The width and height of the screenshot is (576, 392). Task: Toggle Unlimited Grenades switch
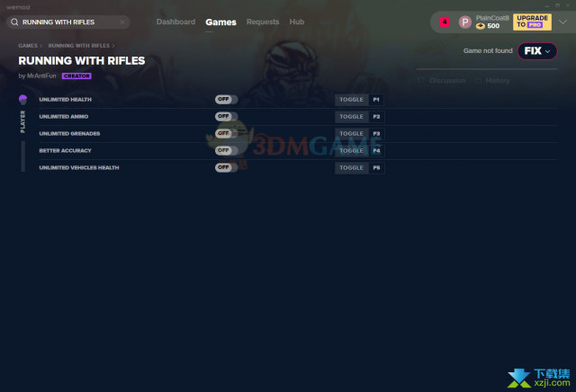pos(226,133)
